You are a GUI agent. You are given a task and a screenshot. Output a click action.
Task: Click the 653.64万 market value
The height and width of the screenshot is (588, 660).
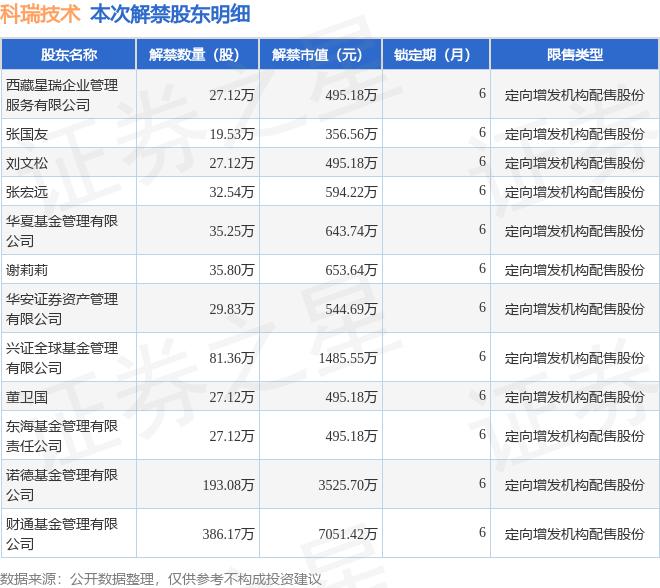click(351, 270)
